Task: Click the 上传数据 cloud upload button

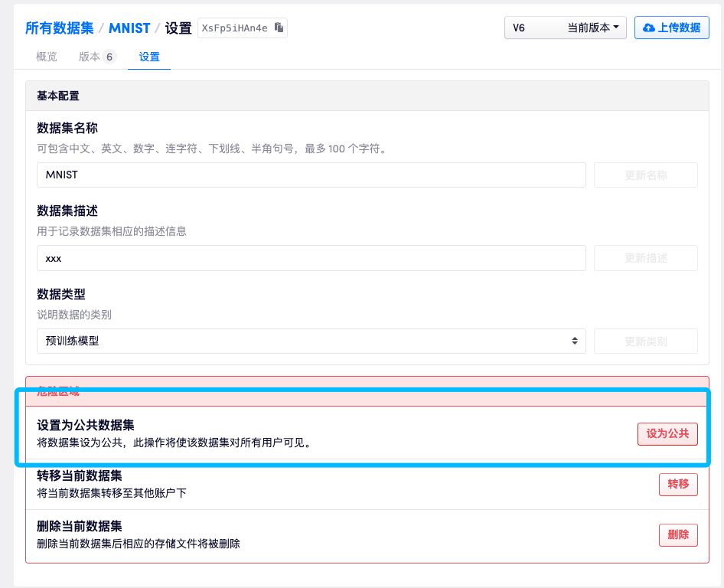Action: coord(671,28)
